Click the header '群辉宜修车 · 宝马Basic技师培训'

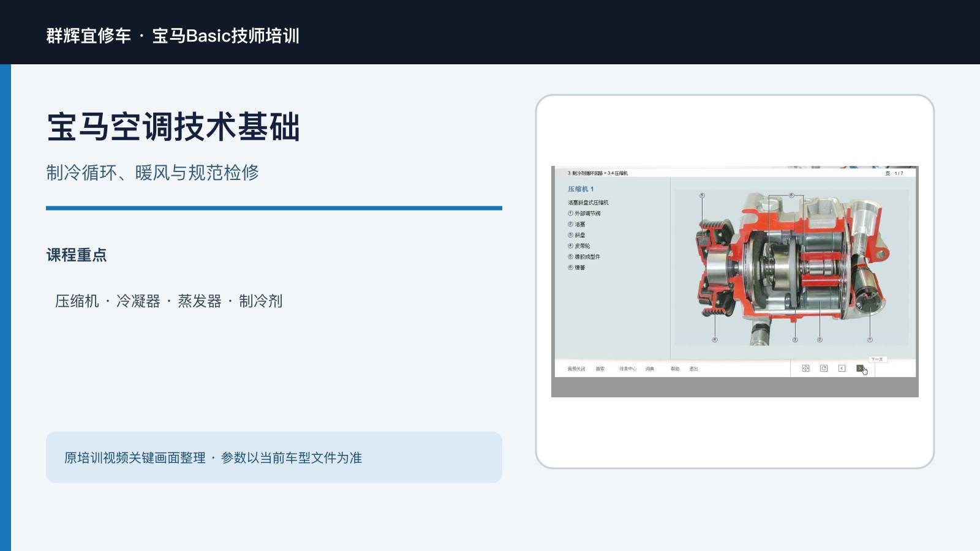point(173,36)
